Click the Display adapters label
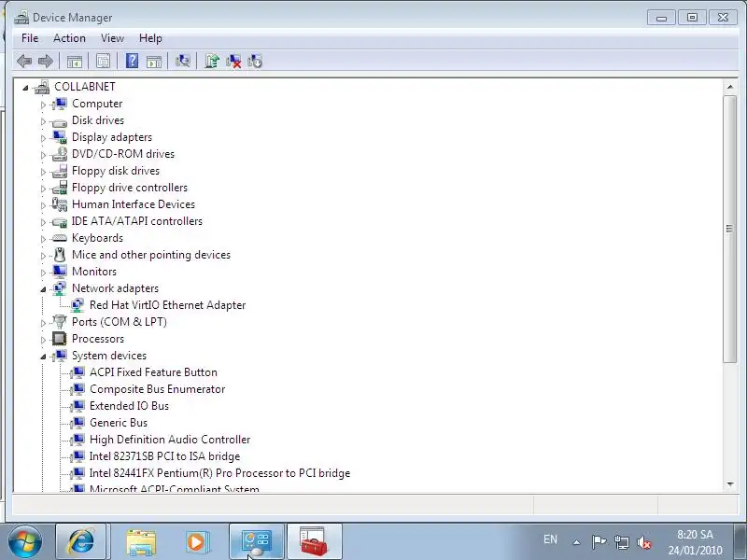This screenshot has height=560, width=747. (112, 137)
